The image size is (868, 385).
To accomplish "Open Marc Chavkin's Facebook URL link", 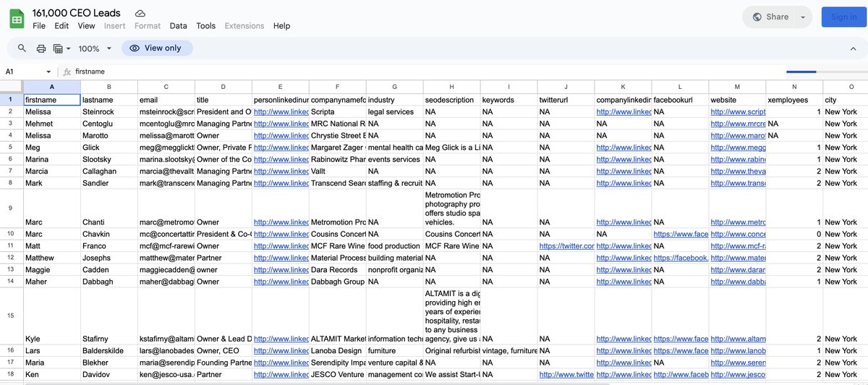I will 680,234.
